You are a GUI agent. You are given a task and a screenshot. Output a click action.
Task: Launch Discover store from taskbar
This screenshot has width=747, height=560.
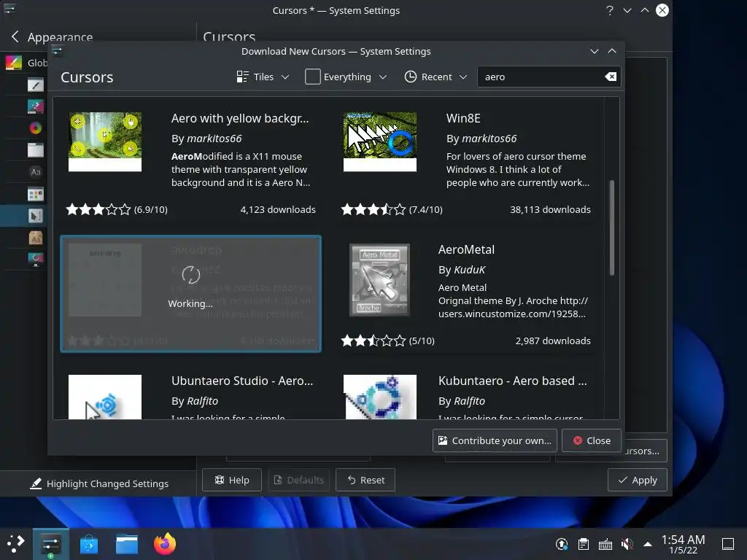tap(88, 544)
